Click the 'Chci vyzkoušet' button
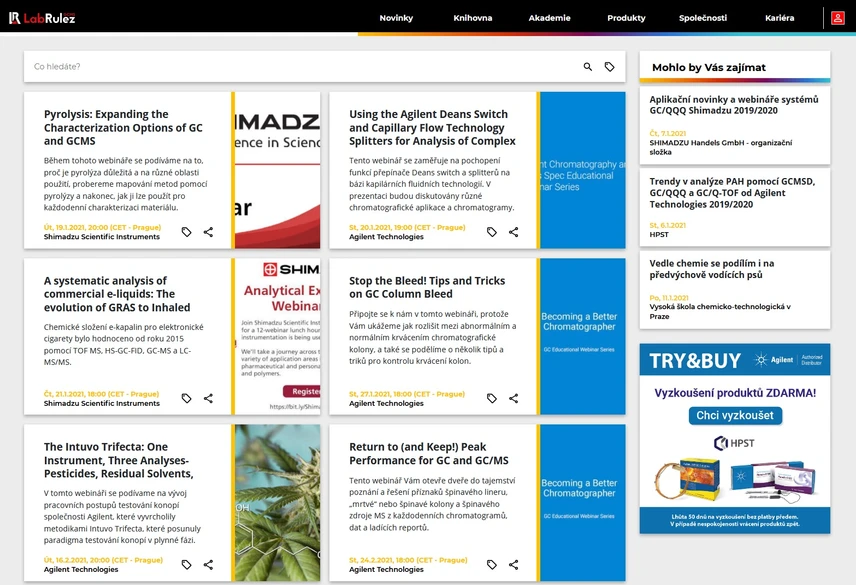Screen dimensions: 856x585 click(x=735, y=416)
